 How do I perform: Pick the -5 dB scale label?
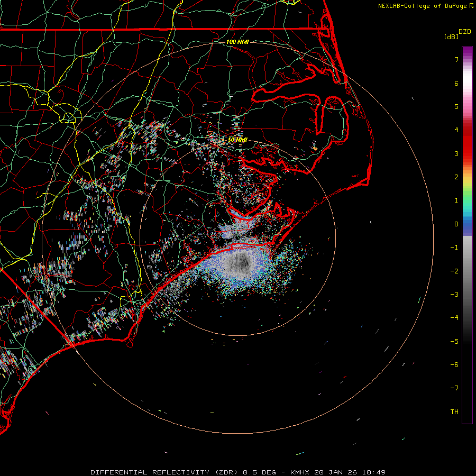[454, 342]
